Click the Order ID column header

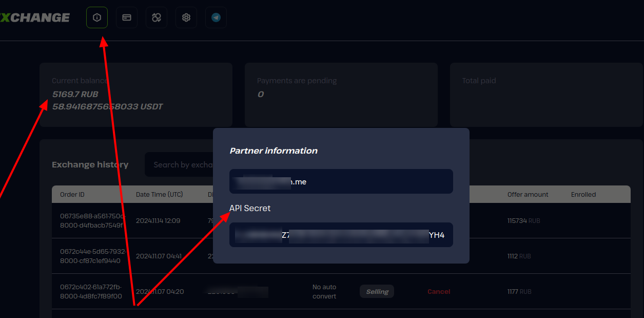pyautogui.click(x=72, y=195)
